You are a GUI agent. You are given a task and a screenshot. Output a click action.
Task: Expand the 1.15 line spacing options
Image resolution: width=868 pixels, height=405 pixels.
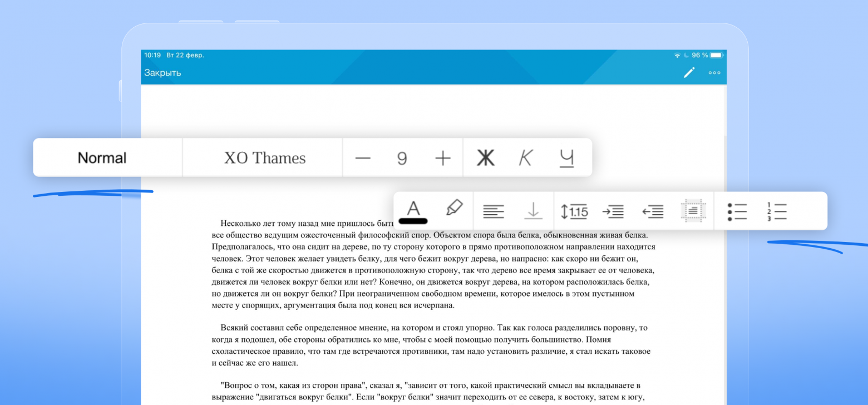coord(574,211)
